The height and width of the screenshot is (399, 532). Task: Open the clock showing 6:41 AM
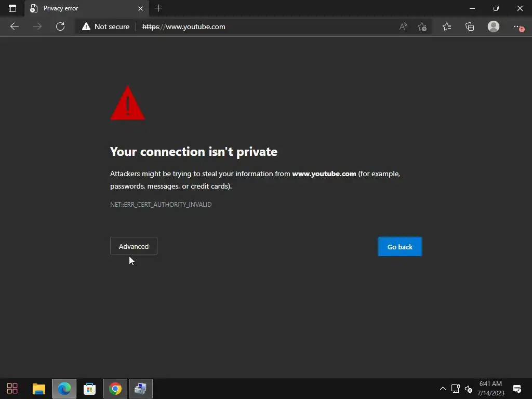(490, 389)
